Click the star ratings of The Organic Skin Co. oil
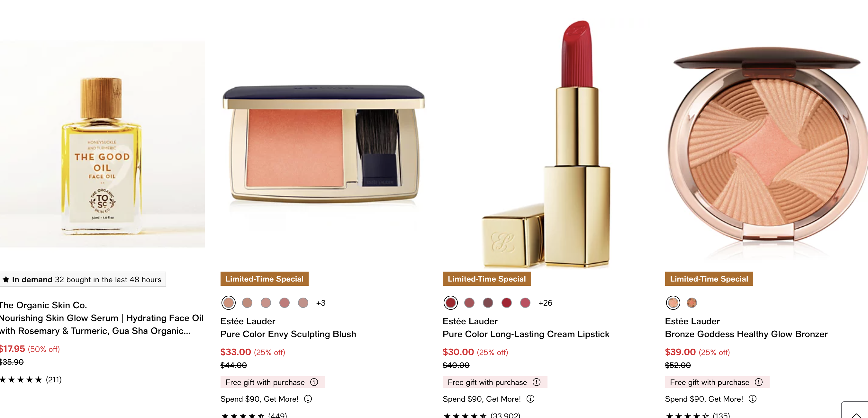 pos(21,379)
